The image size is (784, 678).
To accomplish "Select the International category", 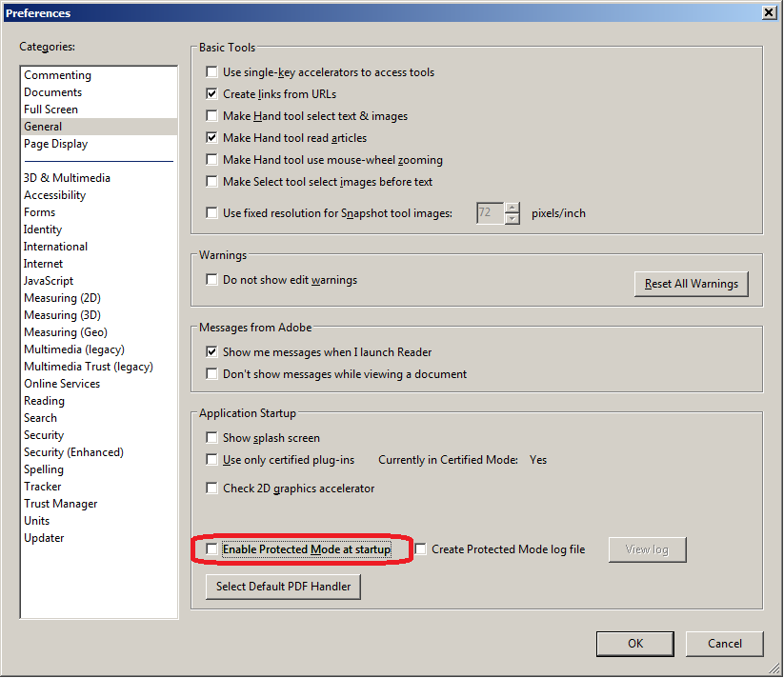I will 99,247.
